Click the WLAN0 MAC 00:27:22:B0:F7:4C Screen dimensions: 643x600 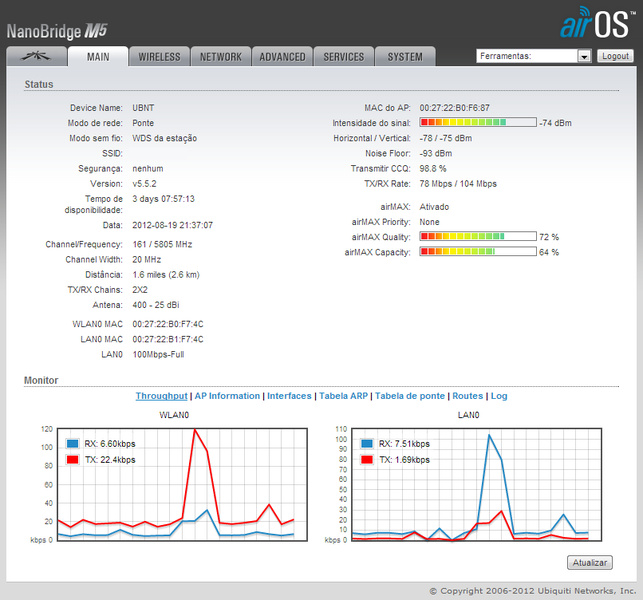click(168, 324)
